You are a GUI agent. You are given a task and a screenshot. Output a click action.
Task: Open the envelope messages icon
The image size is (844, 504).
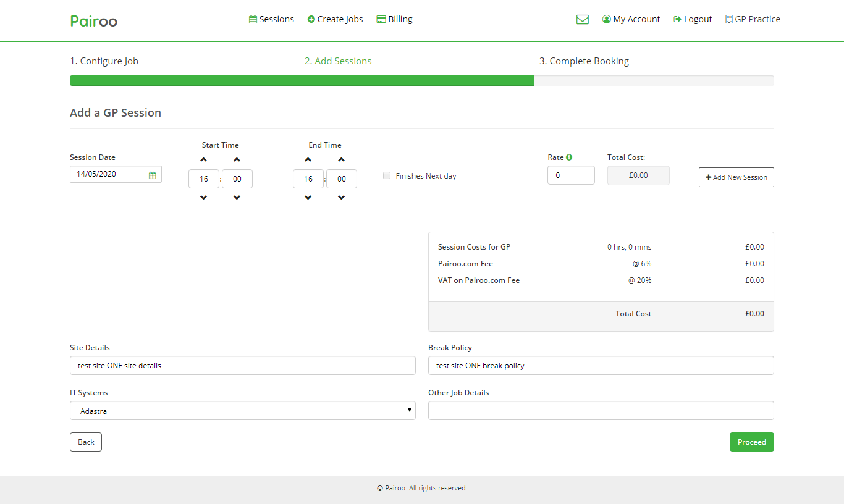point(582,19)
